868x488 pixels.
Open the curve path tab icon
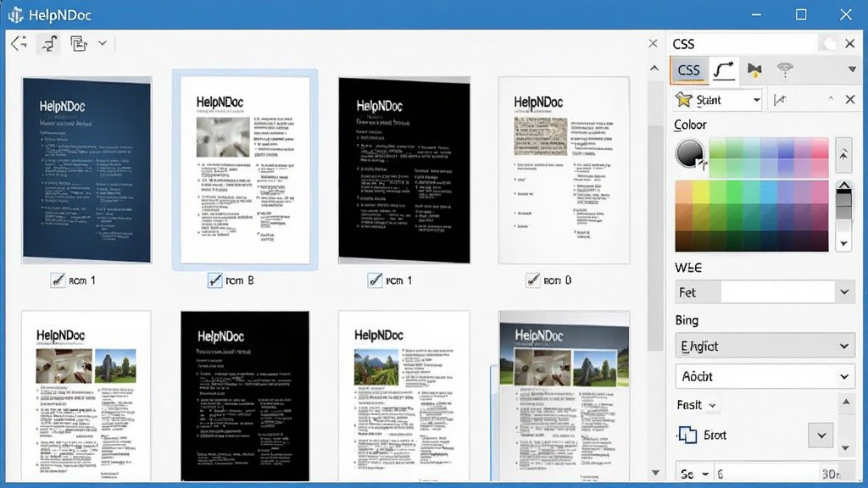[x=724, y=69]
